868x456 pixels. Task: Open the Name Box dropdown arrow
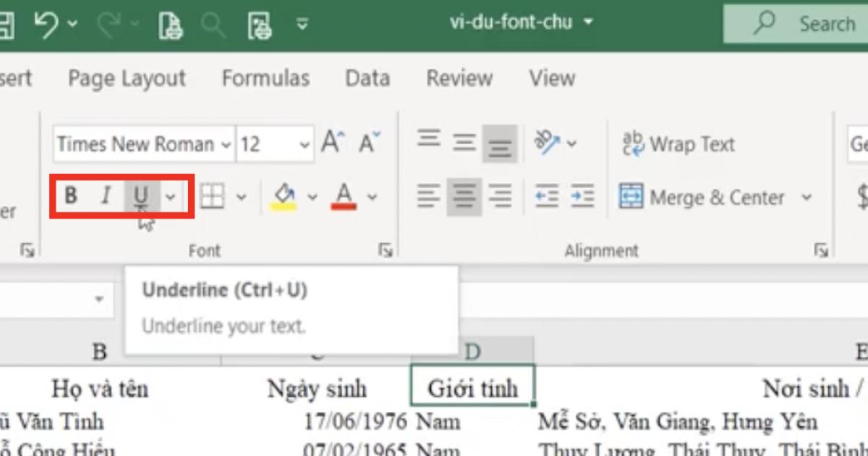(99, 299)
